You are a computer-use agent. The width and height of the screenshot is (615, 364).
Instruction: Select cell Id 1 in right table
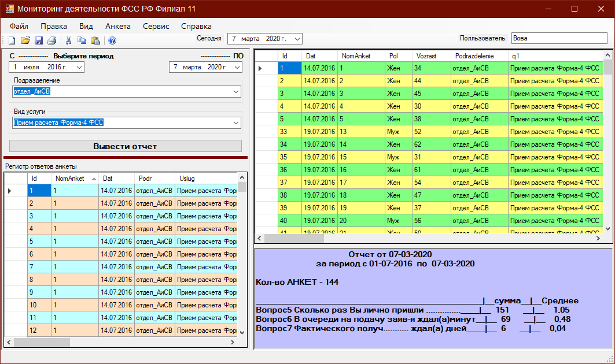click(289, 68)
